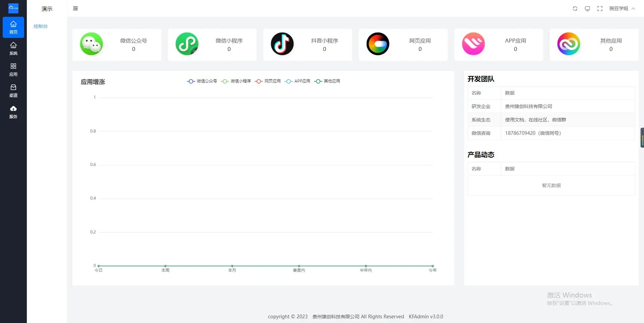Click the 今日 data point on chart
The width and height of the screenshot is (644, 323).
[x=99, y=266]
